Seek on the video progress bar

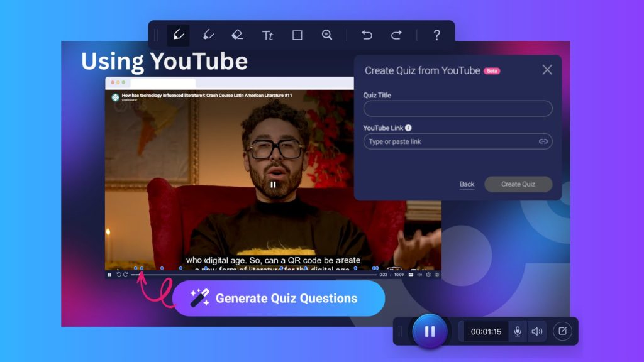254,274
